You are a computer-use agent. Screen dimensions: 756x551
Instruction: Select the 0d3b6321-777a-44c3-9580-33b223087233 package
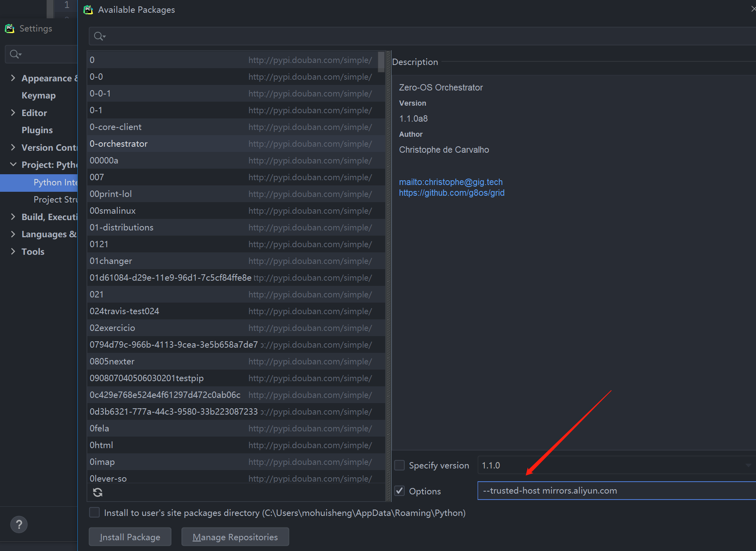tap(236, 411)
